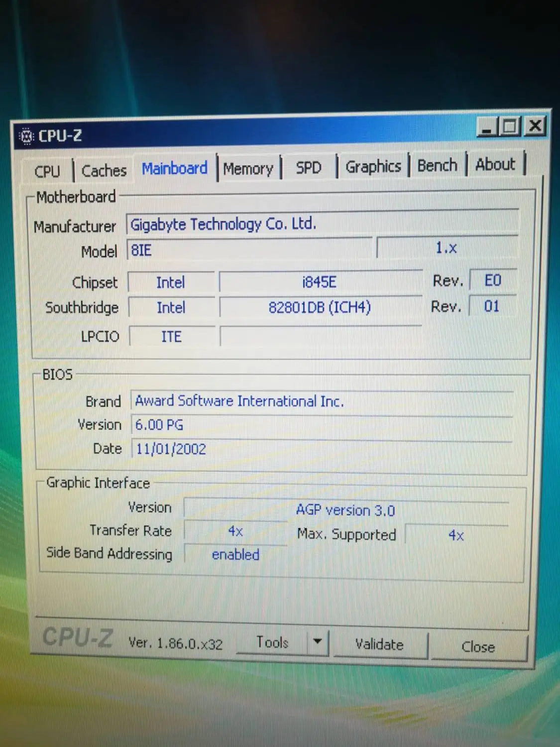Click the disabled maximize button

click(x=509, y=126)
